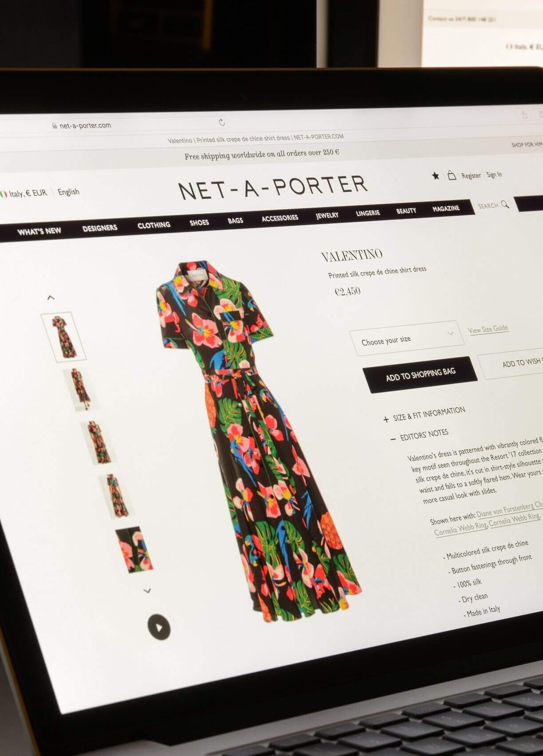
Task: Reload page with browser refresh icon
Action: point(222,122)
